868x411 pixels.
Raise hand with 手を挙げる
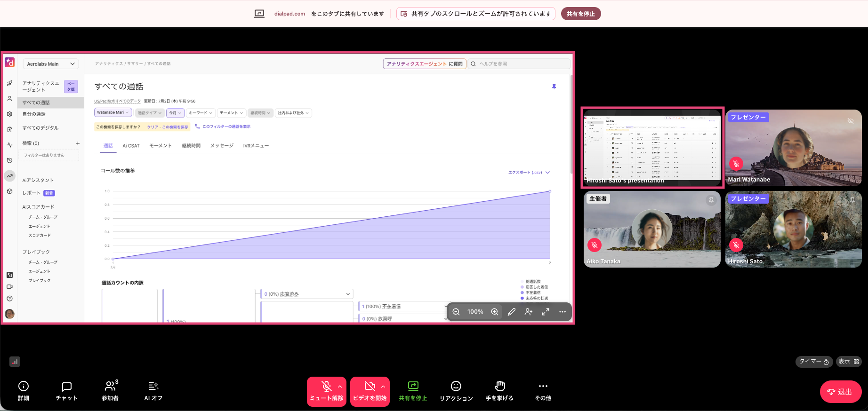[x=500, y=391]
